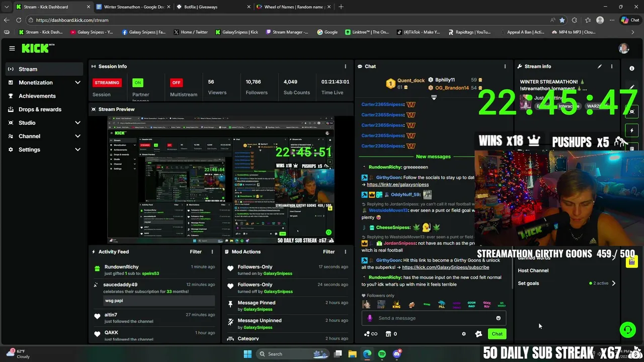Screen dimensions: 644x362
Task: Toggle the Partner Income ON indicator
Action: [x=137, y=82]
